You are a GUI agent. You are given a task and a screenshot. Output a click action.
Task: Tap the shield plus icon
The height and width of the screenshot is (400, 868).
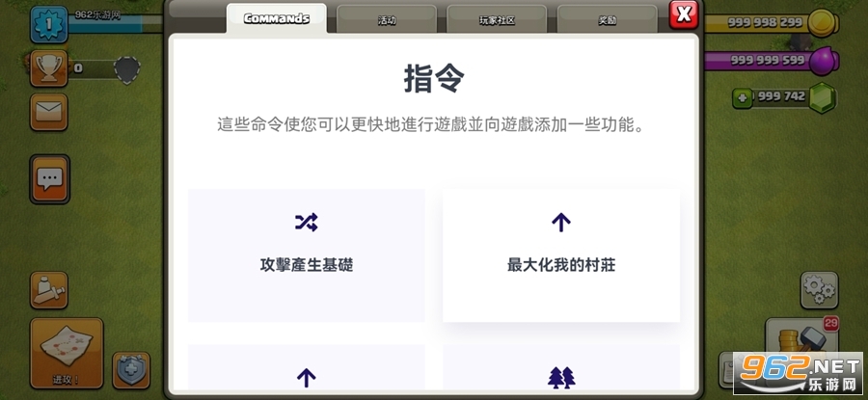pyautogui.click(x=131, y=369)
